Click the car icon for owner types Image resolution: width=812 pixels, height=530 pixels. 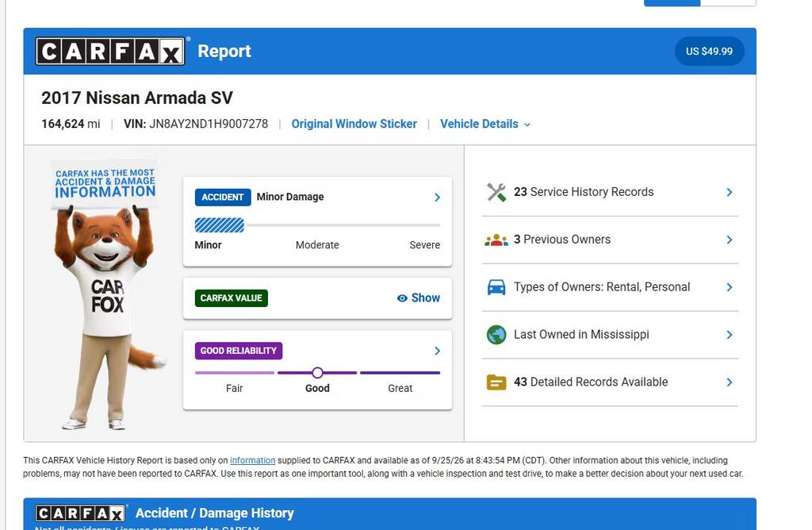point(496,287)
